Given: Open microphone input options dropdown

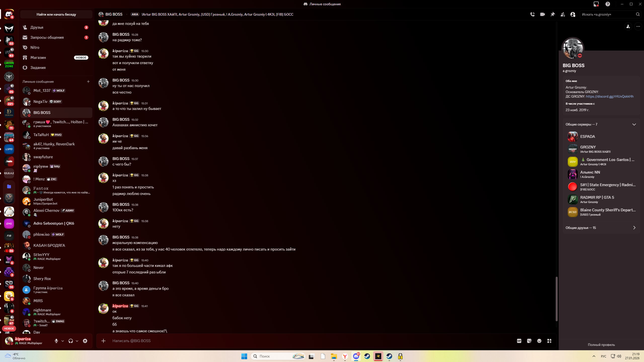Looking at the screenshot, I should (63, 341).
